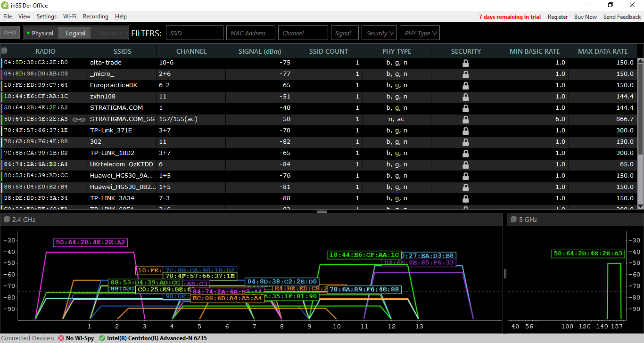The image size is (644, 343).
Task: Click the copy icon in the table header corner
Action: (x=4, y=51)
